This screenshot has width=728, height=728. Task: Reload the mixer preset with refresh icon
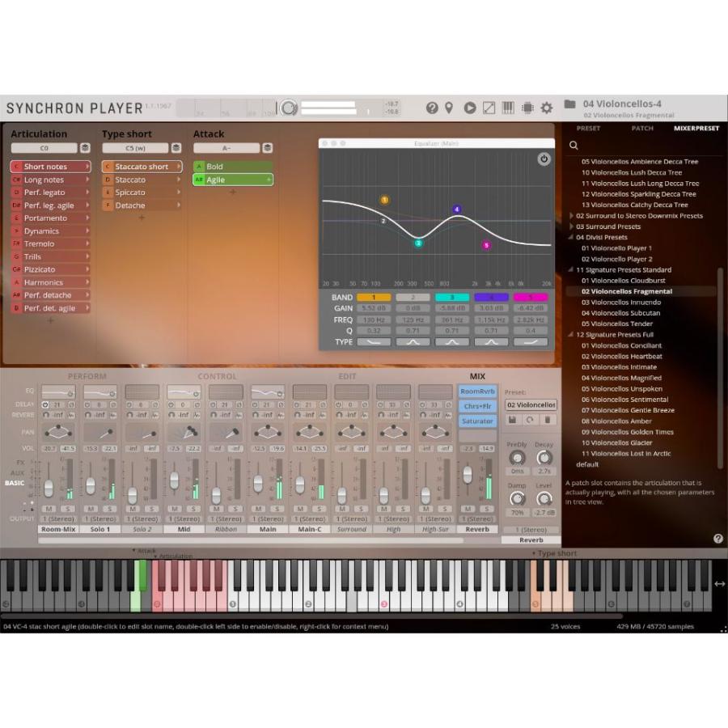tap(530, 420)
